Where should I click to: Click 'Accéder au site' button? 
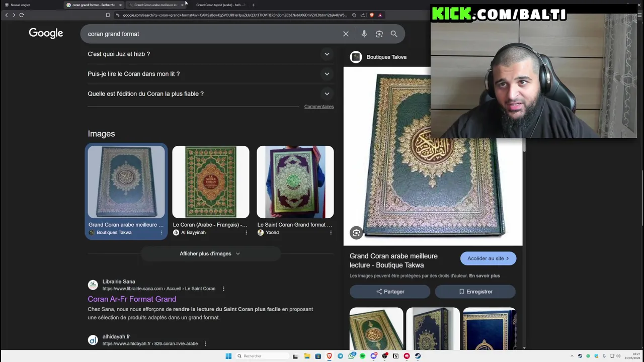488,258
